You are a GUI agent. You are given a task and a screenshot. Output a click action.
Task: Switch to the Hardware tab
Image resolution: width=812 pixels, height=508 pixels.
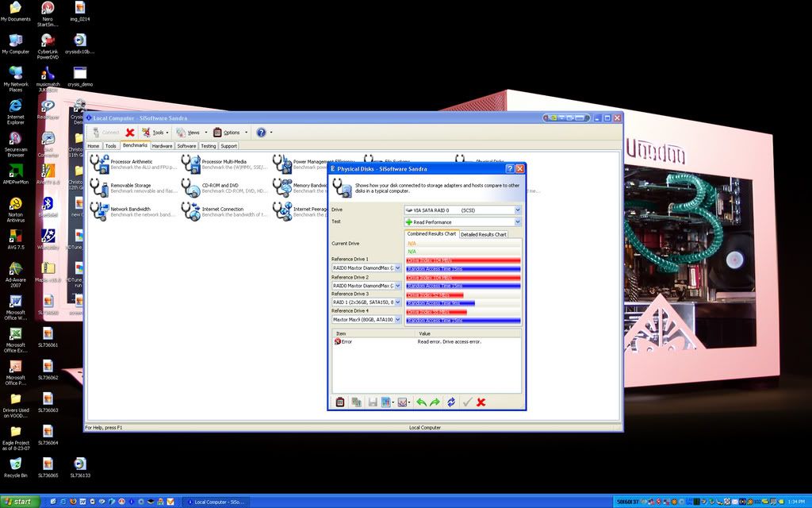click(x=162, y=146)
